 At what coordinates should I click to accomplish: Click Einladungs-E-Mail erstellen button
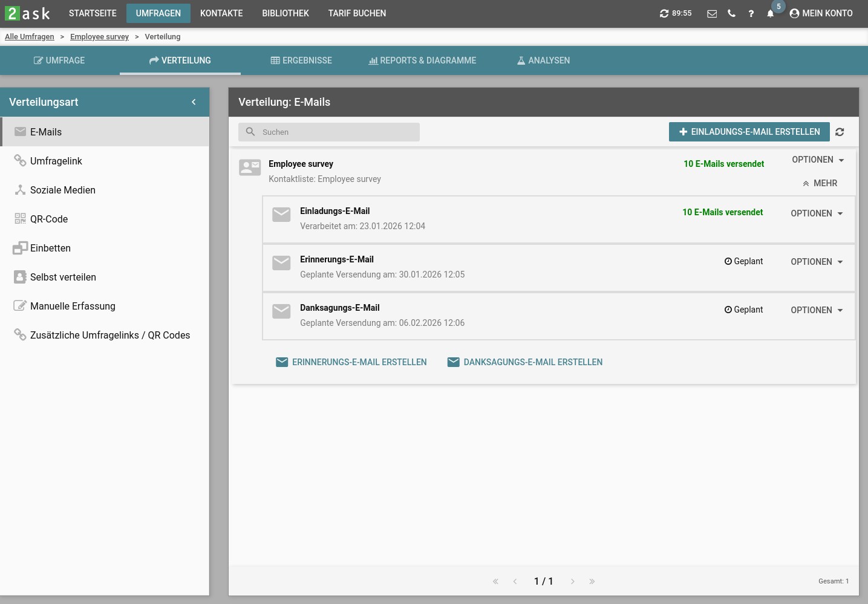[x=749, y=132]
